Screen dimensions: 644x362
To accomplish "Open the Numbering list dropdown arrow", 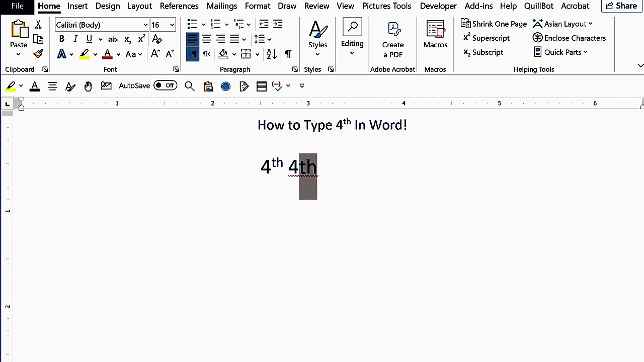I will [227, 25].
